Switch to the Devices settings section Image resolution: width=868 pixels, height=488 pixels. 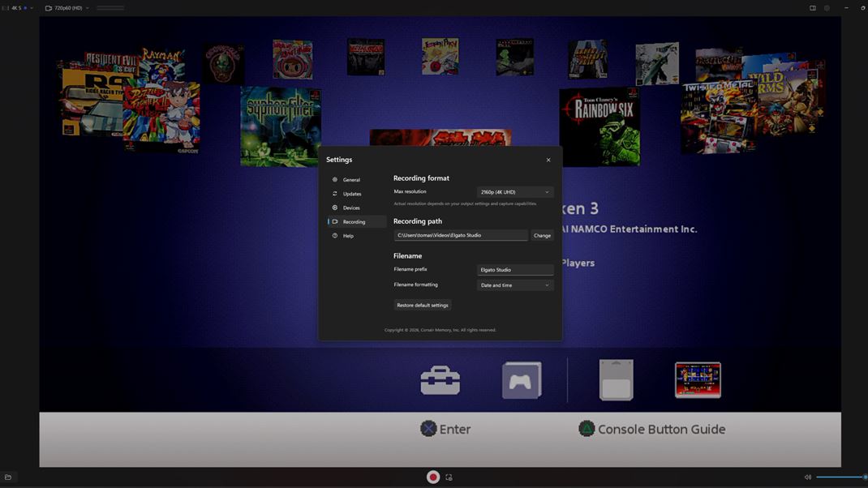[x=350, y=208]
